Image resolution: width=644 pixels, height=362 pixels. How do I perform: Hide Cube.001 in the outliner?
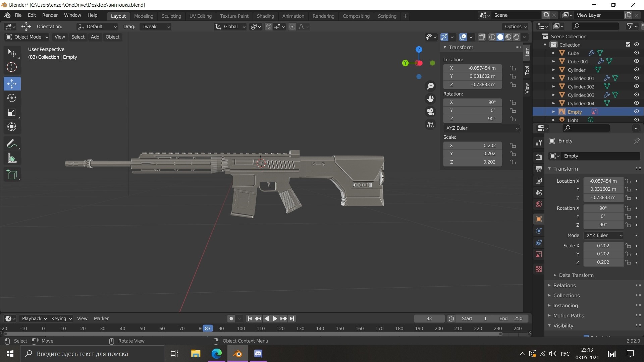[636, 61]
